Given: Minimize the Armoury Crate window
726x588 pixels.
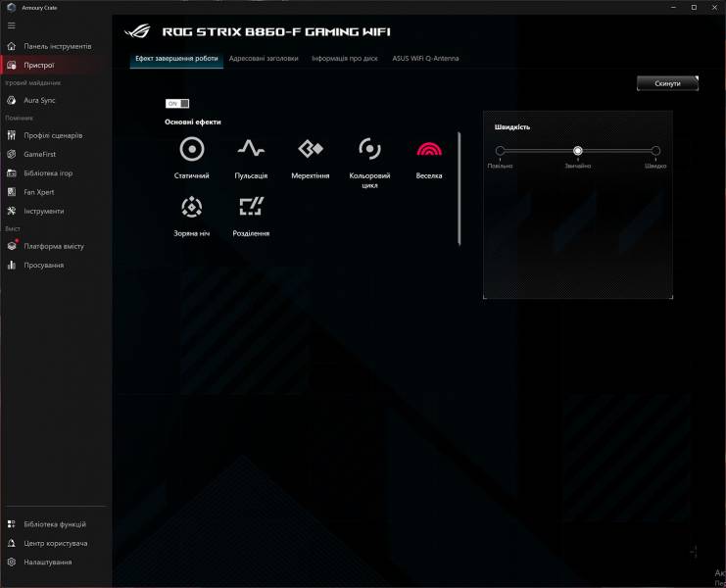Looking at the screenshot, I should point(674,8).
